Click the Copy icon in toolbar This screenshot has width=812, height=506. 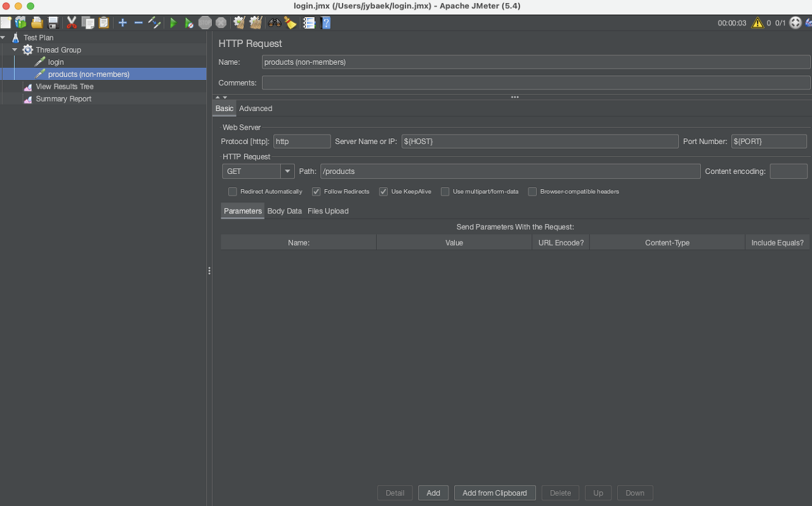[88, 23]
